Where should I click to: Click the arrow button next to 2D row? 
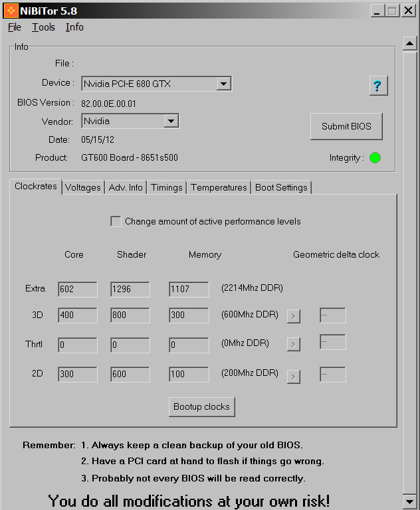click(x=294, y=377)
